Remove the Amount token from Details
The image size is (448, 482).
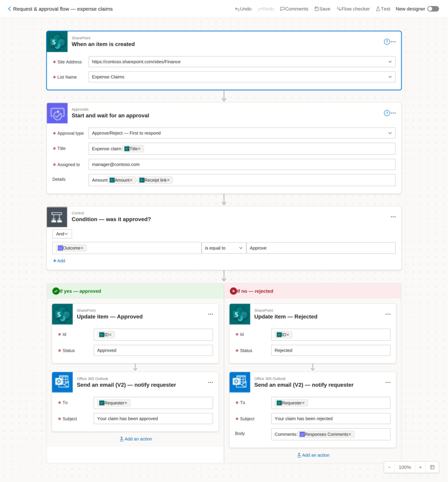coord(131,180)
